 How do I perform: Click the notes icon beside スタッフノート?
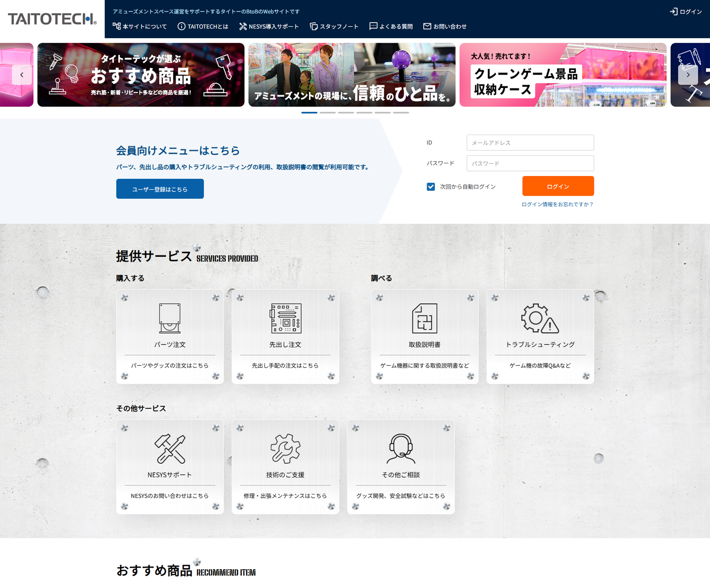click(314, 26)
